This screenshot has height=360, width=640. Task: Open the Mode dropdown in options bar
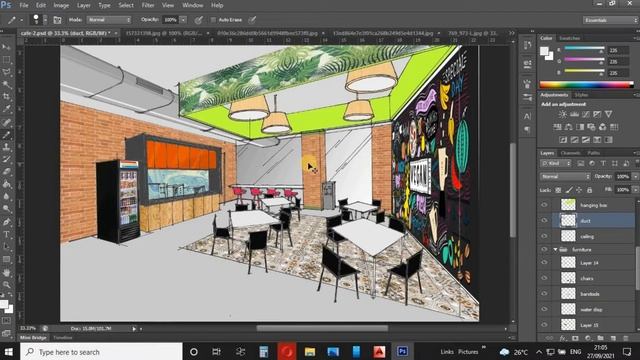tap(109, 20)
